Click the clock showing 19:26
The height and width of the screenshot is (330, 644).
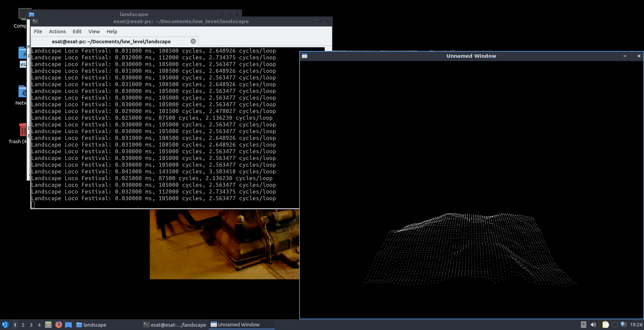pyautogui.click(x=636, y=325)
